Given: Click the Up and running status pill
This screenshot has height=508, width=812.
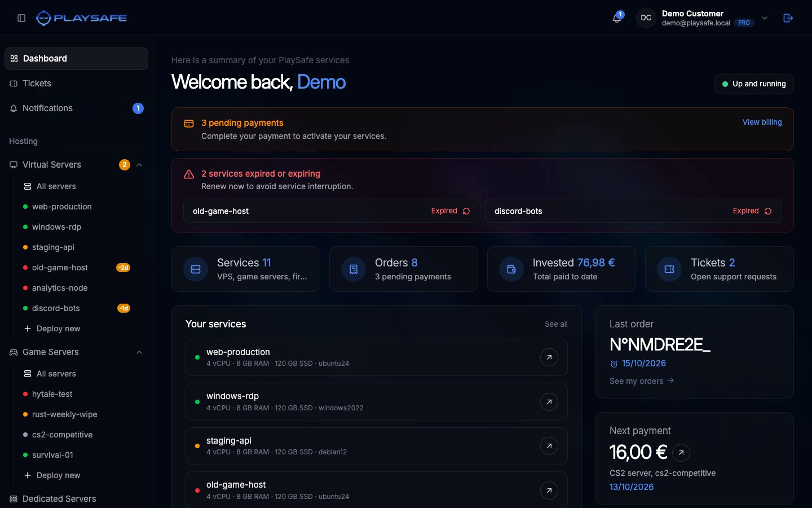Looking at the screenshot, I should (754, 84).
